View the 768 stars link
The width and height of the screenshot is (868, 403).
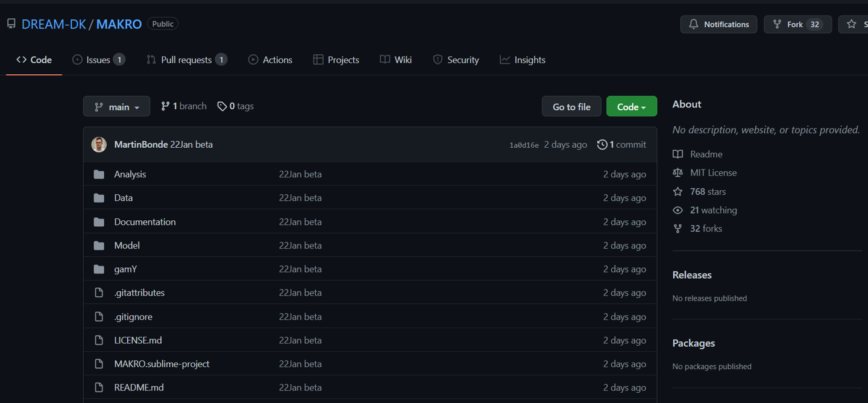pos(708,192)
